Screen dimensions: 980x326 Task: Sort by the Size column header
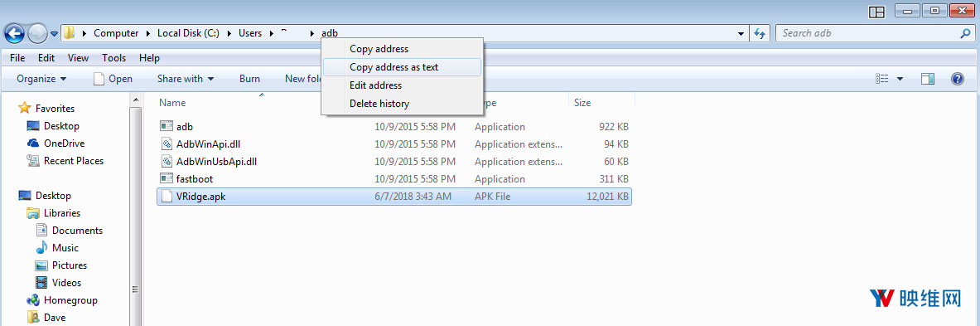pyautogui.click(x=582, y=103)
